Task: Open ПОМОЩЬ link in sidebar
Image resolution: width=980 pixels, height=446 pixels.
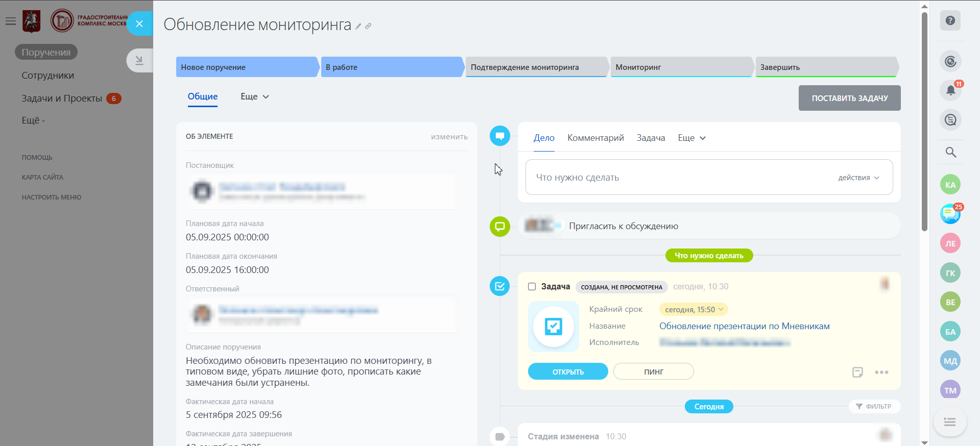Action: point(37,158)
